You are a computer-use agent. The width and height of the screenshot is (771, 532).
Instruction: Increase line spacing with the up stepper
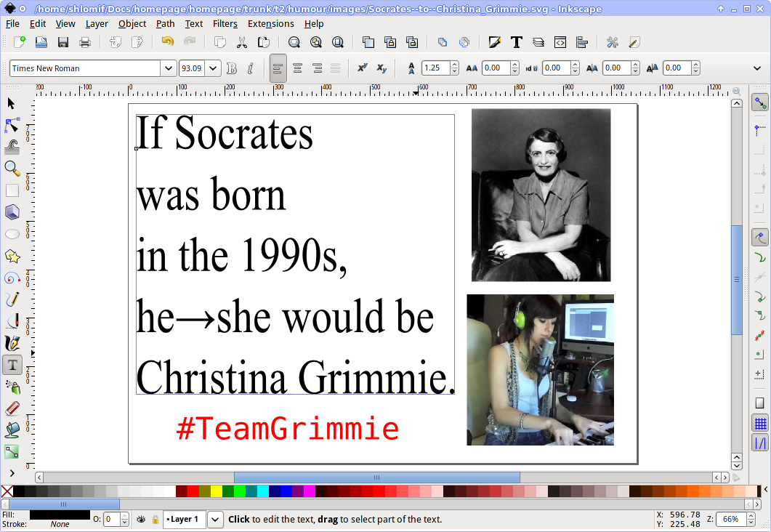[x=455, y=65]
